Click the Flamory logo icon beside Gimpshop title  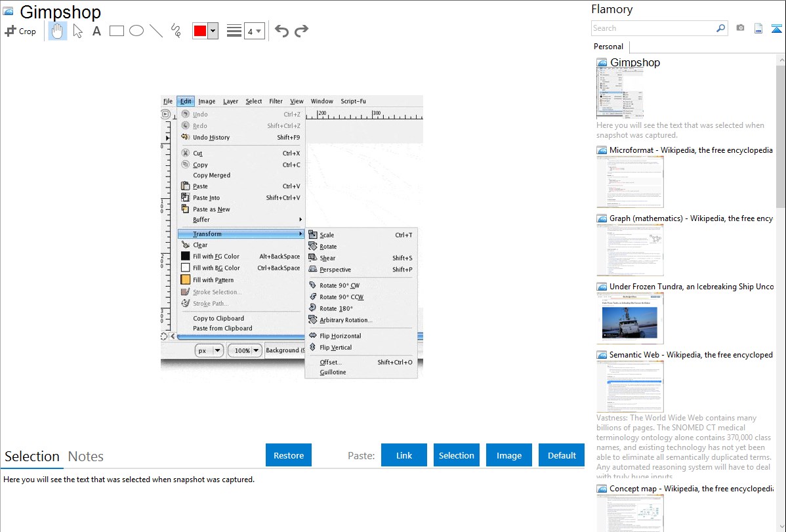coord(9,11)
